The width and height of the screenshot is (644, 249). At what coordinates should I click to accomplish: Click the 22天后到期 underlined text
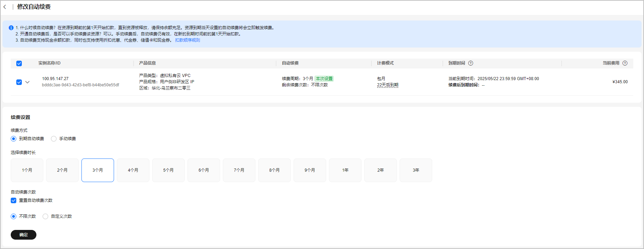pos(388,85)
